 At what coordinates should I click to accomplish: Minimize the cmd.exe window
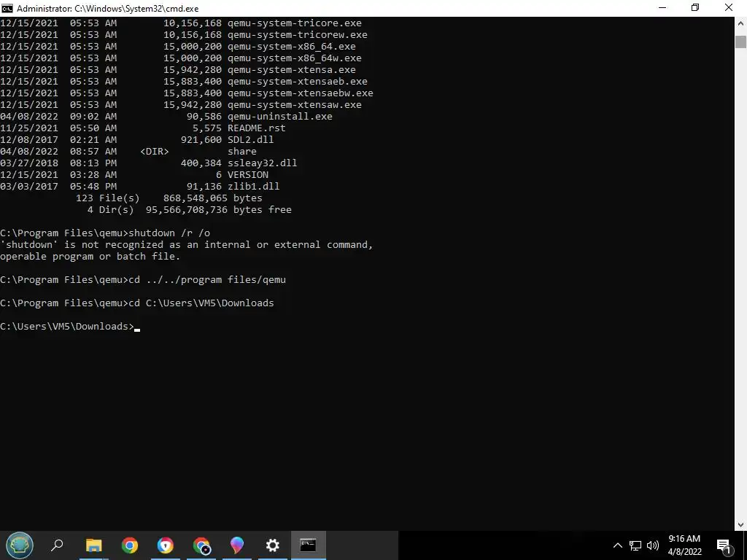(x=662, y=8)
